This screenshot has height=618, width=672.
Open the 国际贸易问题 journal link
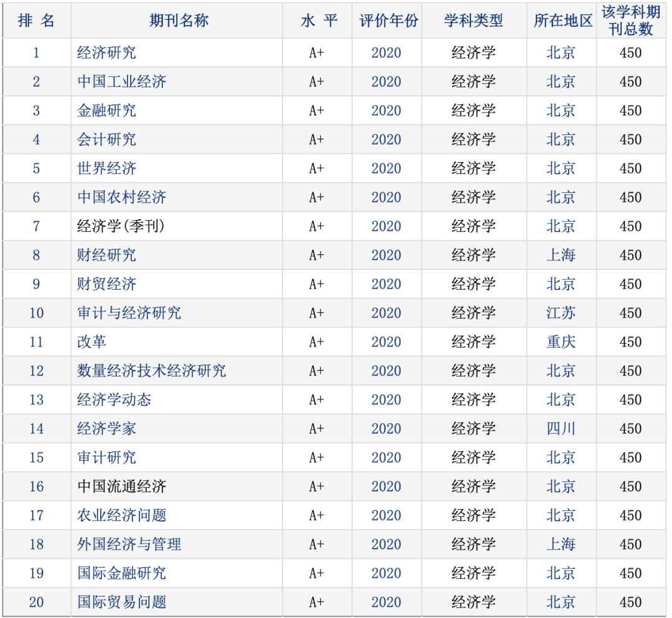point(122,602)
